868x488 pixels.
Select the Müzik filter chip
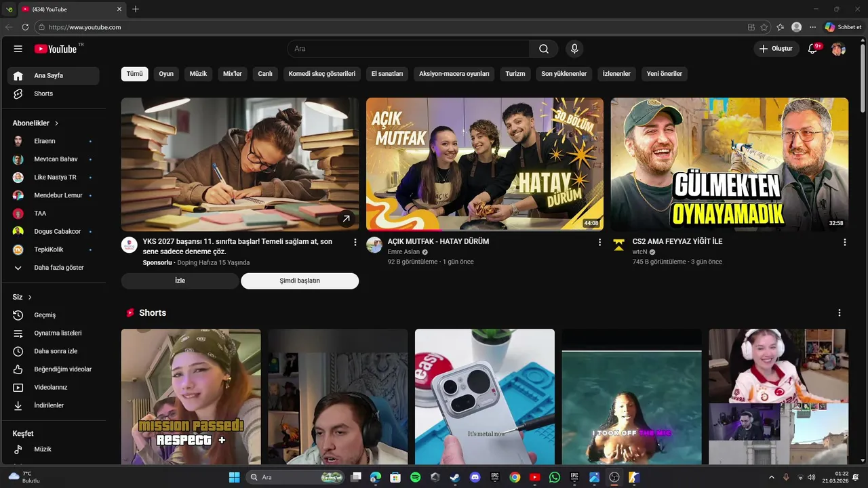pos(198,74)
